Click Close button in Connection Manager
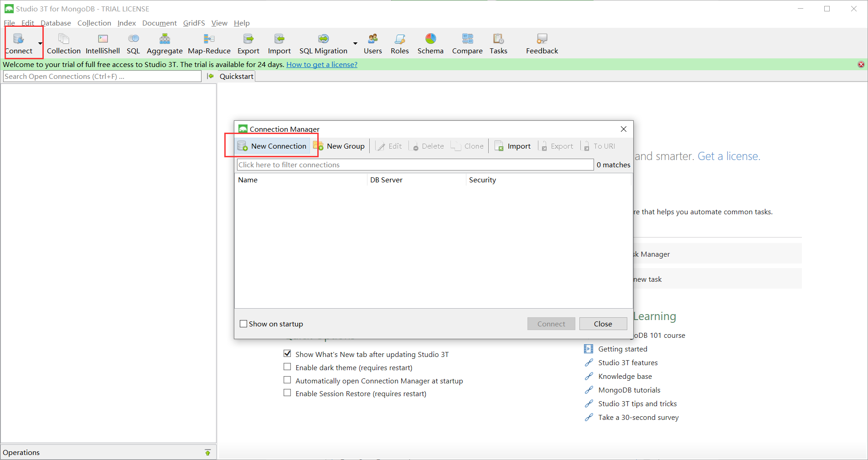This screenshot has width=868, height=460. [603, 324]
